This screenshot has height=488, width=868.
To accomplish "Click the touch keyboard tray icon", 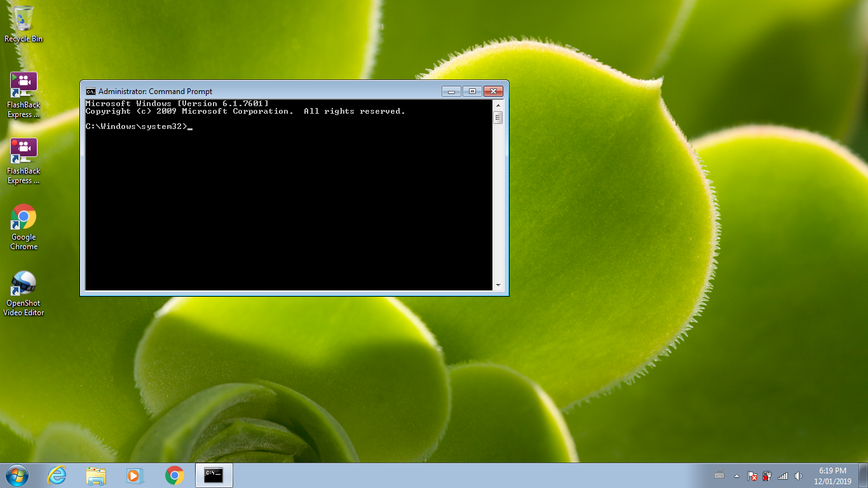I will tap(719, 475).
